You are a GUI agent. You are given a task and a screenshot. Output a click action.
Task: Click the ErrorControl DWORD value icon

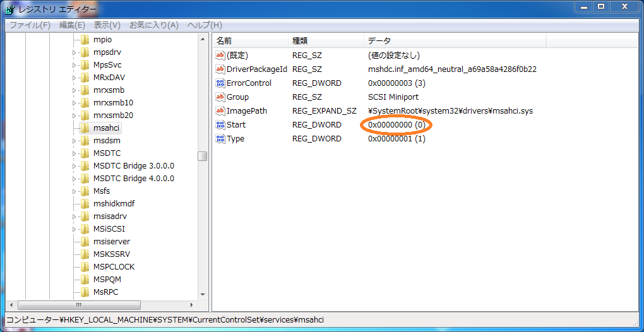tap(220, 83)
